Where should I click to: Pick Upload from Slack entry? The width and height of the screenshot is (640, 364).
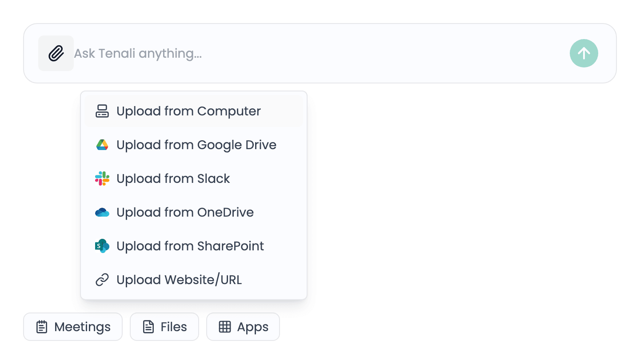coord(194,178)
